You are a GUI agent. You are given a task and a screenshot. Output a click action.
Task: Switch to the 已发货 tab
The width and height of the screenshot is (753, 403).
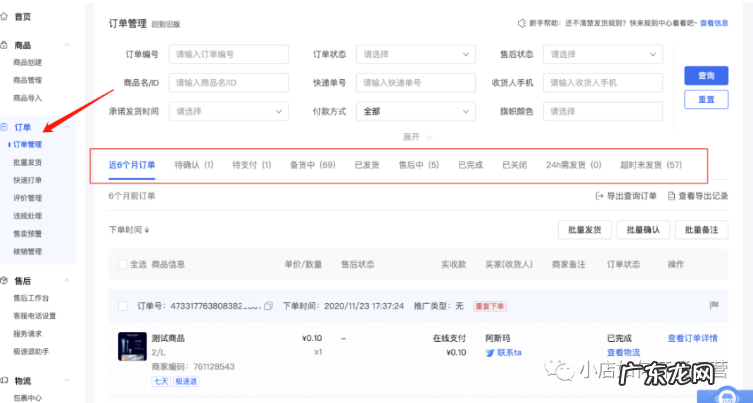pyautogui.click(x=367, y=165)
